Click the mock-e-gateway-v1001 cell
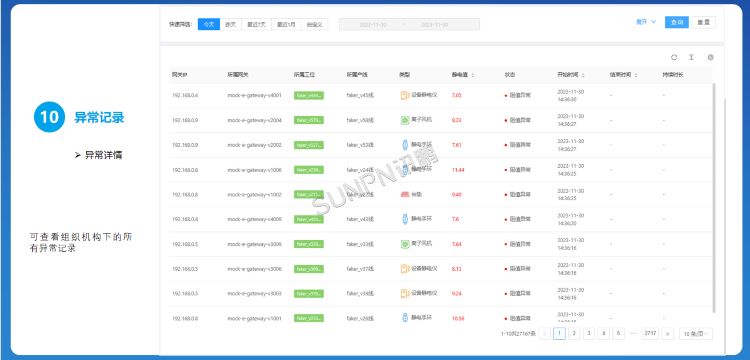The width and height of the screenshot is (750, 360). (x=254, y=318)
